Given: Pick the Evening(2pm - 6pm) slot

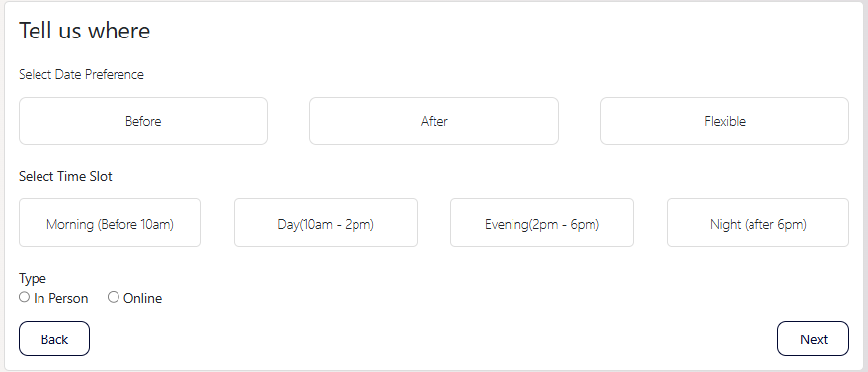Looking at the screenshot, I should pos(542,223).
